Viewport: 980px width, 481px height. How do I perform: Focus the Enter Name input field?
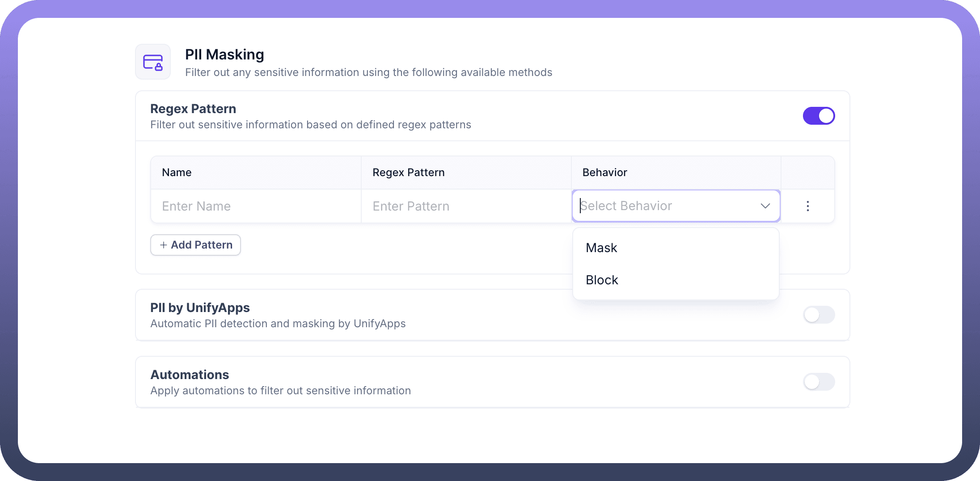coord(256,206)
